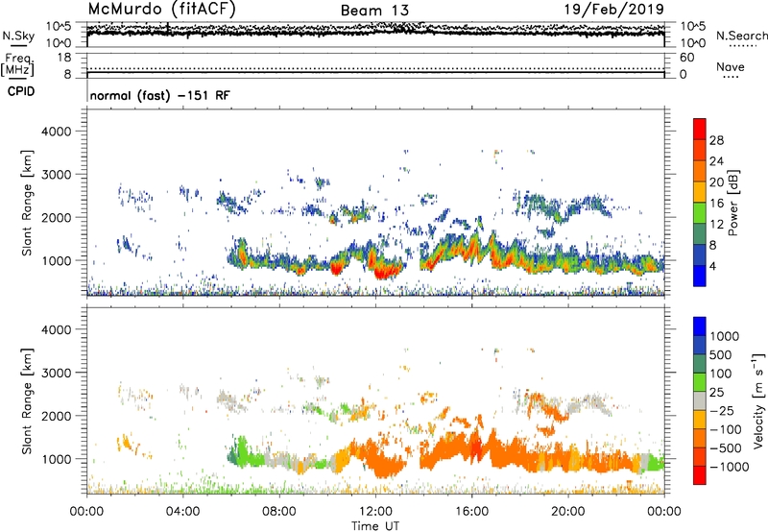Image resolution: width=768 pixels, height=532 pixels.
Task: Select the 'normal (fast) -151 RF' text
Action: pos(159,96)
